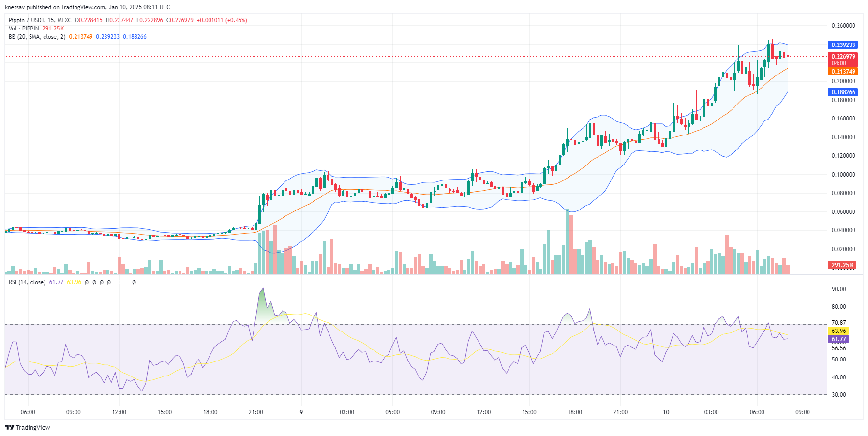
Task: Click the 50.00 RSI scale label
Action: click(838, 360)
